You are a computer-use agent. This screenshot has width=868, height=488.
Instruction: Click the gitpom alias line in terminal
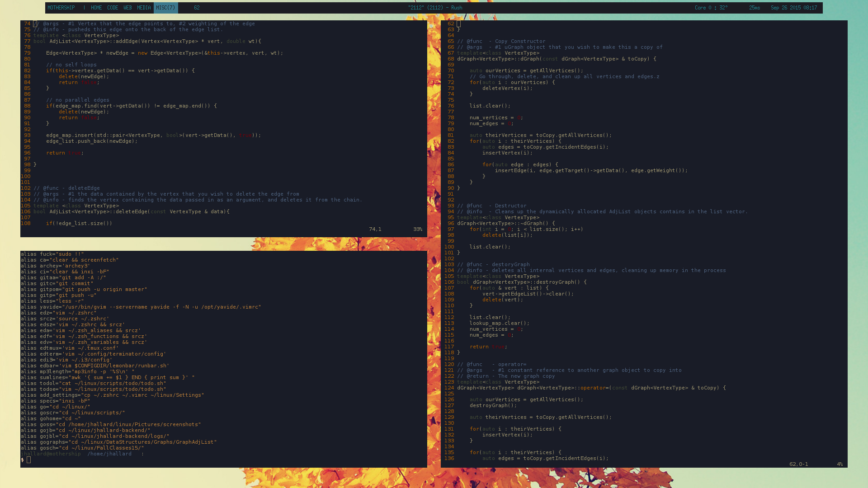pos(84,289)
